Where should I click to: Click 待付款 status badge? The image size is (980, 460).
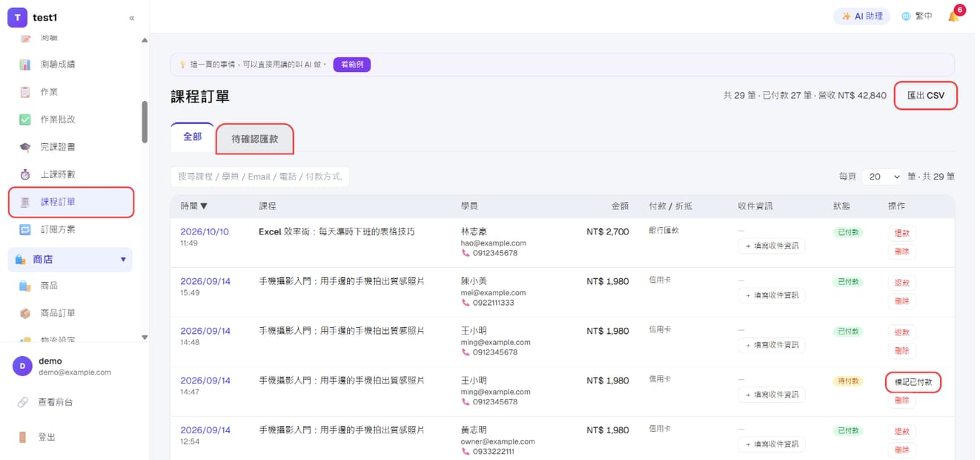coord(848,381)
